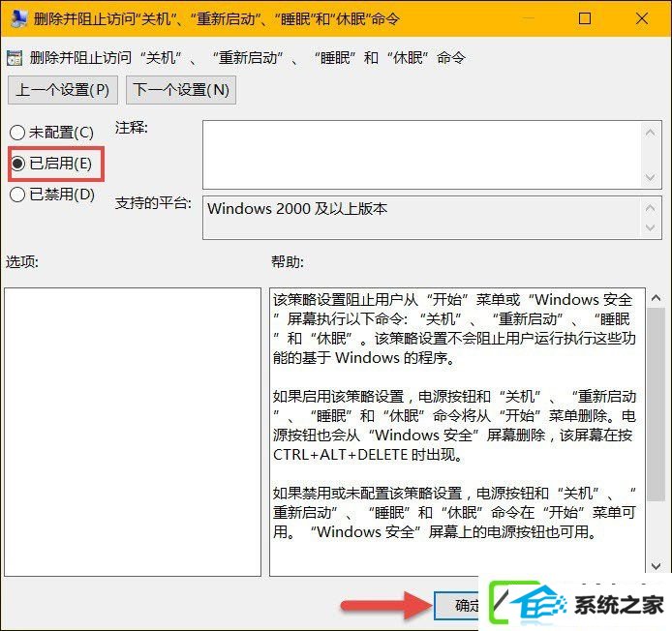Click 'CTRL+ALT+DELETE 时出现' help text line

pos(368,454)
